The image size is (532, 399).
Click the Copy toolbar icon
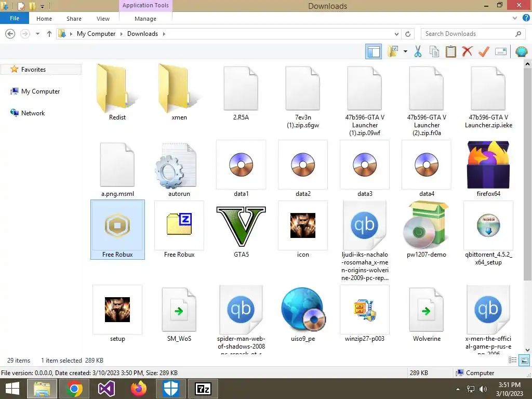[434, 51]
